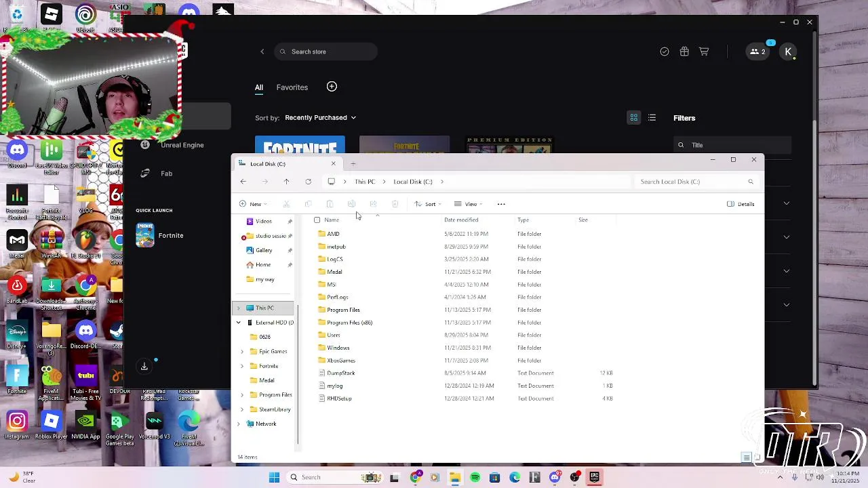Click This PC in the address breadcrumb
The image size is (868, 488).
coord(365,182)
